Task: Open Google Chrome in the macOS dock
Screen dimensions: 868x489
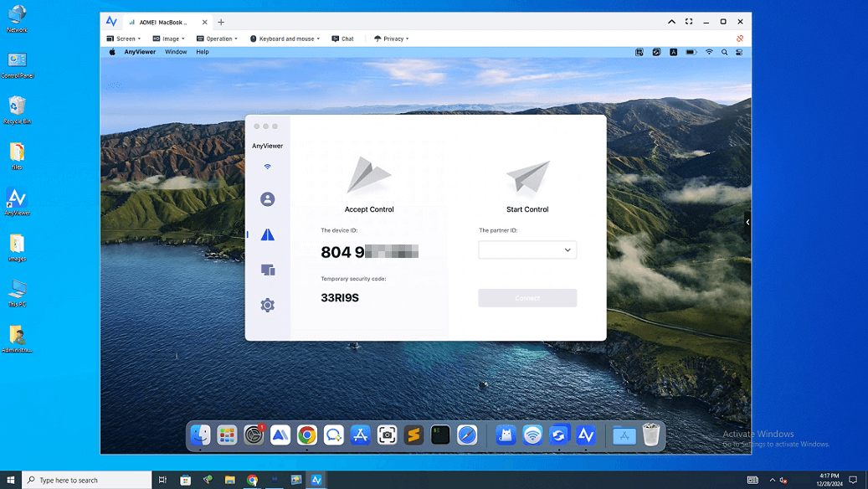Action: tap(307, 435)
